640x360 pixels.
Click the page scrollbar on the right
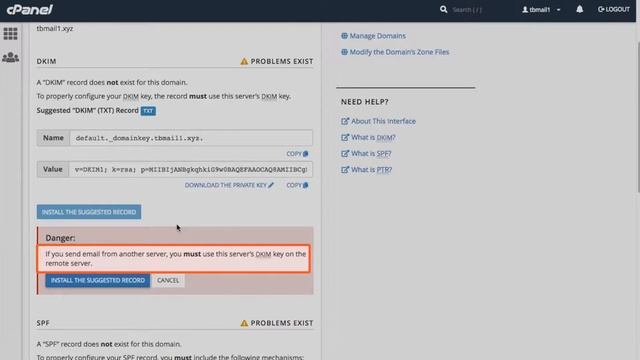pyautogui.click(x=638, y=116)
